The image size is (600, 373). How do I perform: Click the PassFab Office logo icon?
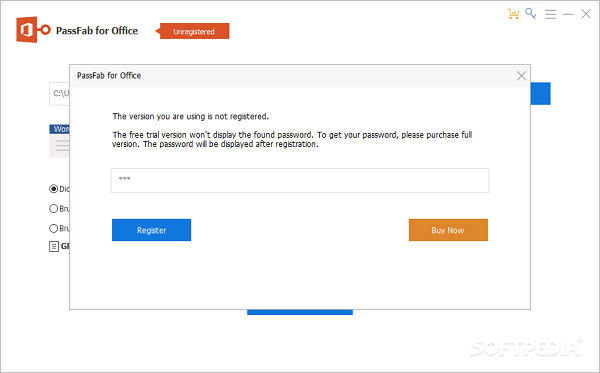click(33, 29)
